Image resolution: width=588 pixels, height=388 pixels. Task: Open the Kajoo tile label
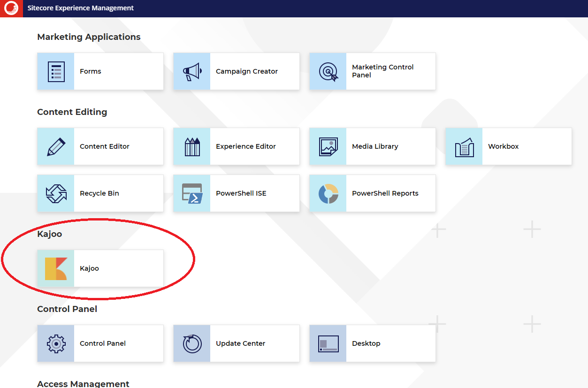click(89, 268)
